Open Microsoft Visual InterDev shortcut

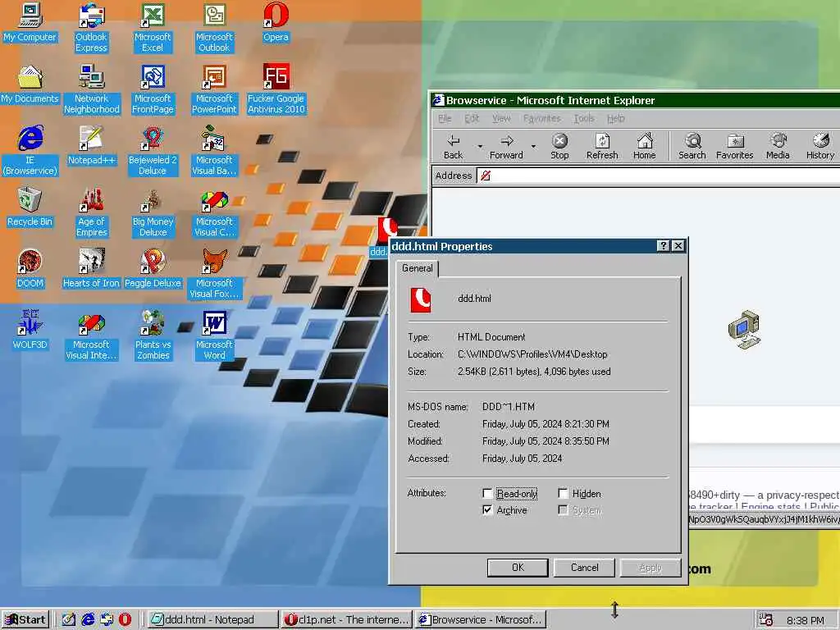[92, 336]
